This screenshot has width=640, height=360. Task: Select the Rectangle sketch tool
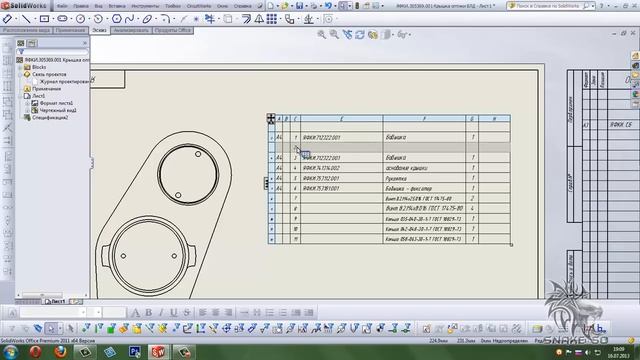[x=44, y=19]
